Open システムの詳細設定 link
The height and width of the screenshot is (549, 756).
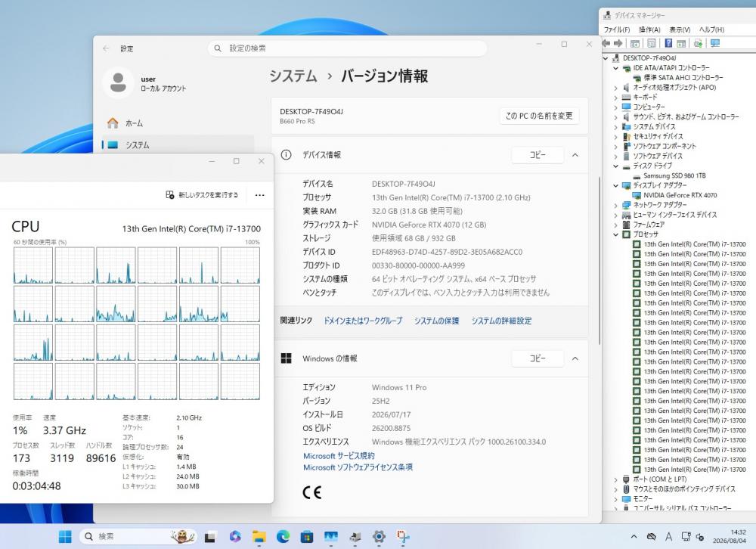501,321
